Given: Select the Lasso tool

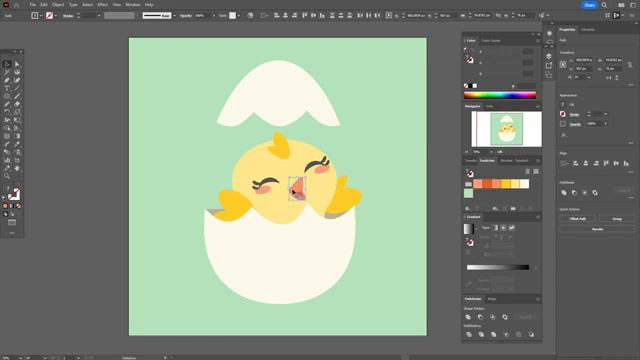Looking at the screenshot, I should [x=17, y=72].
